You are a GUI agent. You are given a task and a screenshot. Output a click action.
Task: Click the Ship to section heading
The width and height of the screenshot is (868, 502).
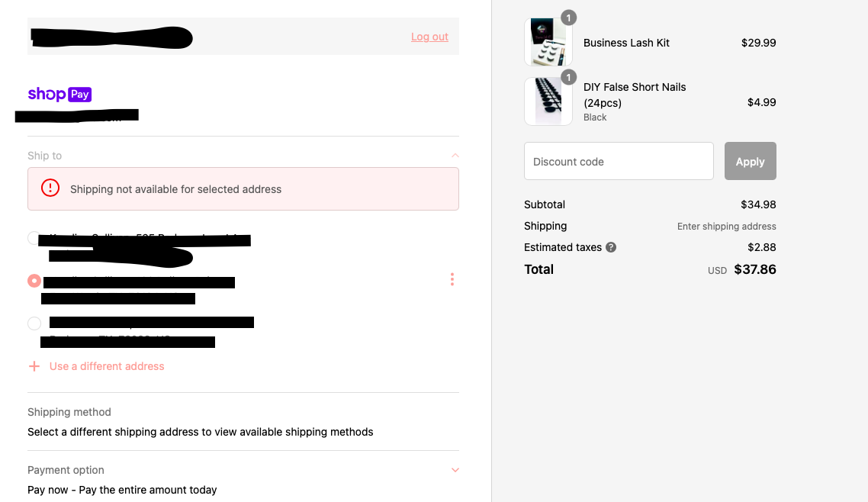point(45,156)
